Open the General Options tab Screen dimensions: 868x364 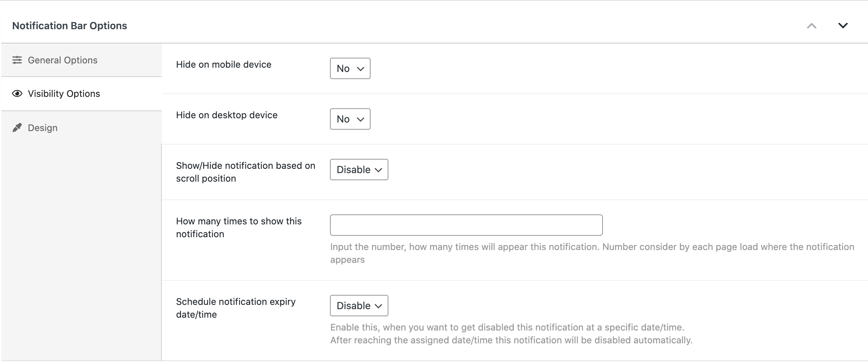[x=82, y=60]
